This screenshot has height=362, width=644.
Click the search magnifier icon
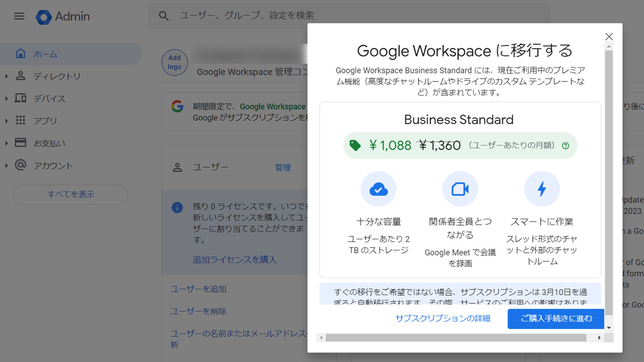164,16
